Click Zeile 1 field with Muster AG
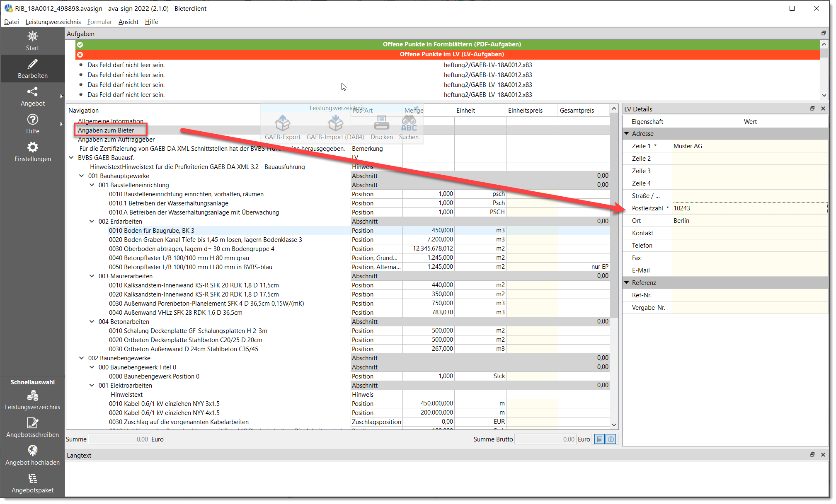Viewport: 836px width, 504px height. click(750, 146)
